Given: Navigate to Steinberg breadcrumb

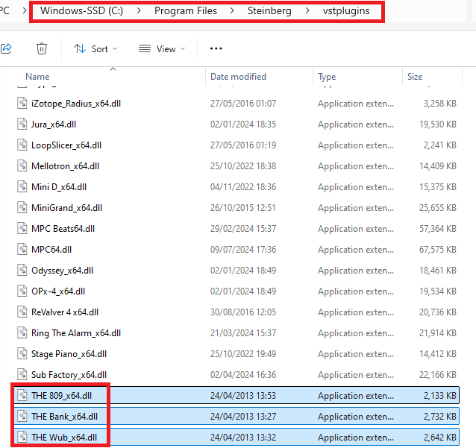Looking at the screenshot, I should pyautogui.click(x=269, y=11).
